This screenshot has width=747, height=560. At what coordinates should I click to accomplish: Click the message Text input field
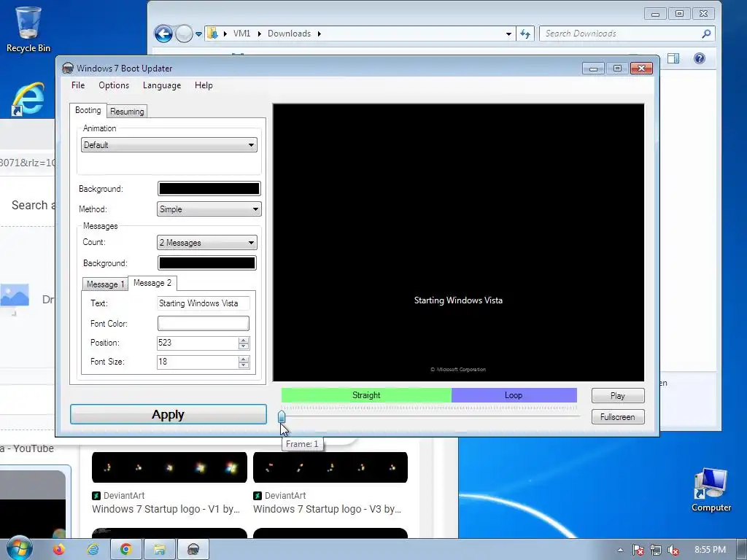pyautogui.click(x=204, y=303)
